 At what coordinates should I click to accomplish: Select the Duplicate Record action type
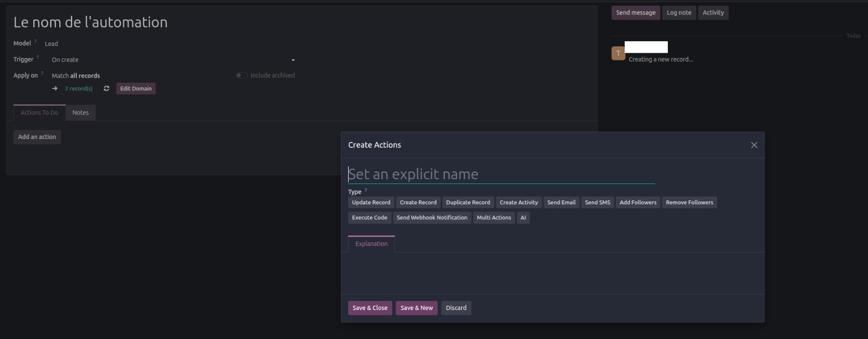coord(468,203)
